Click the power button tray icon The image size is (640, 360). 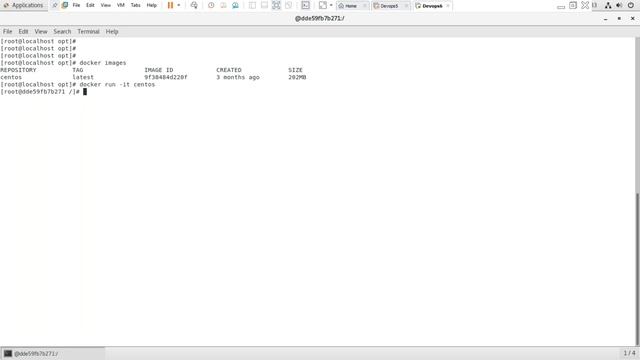(631, 5)
